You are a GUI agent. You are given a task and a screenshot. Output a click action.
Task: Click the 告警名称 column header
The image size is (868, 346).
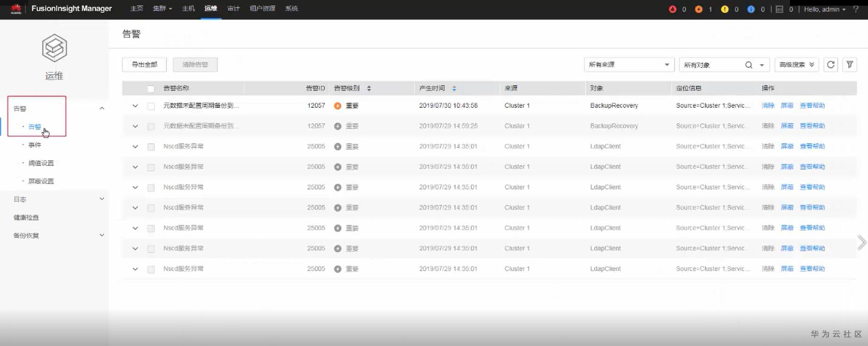pos(176,88)
